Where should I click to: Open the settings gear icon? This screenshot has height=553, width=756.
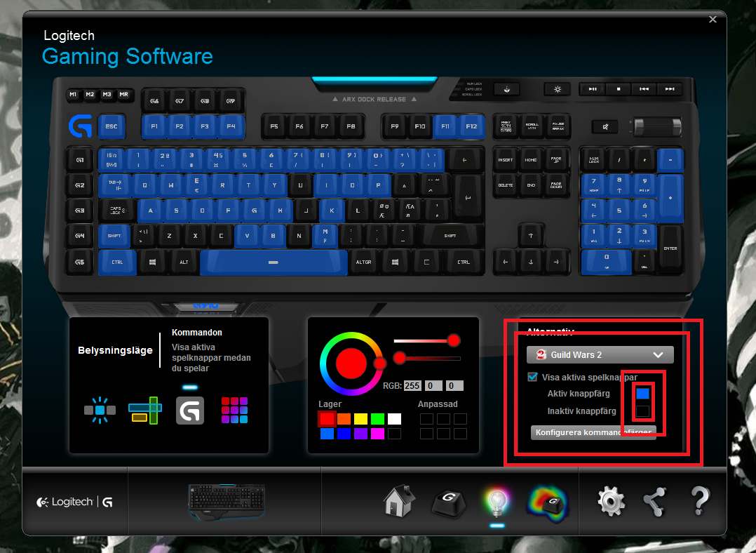point(612,501)
